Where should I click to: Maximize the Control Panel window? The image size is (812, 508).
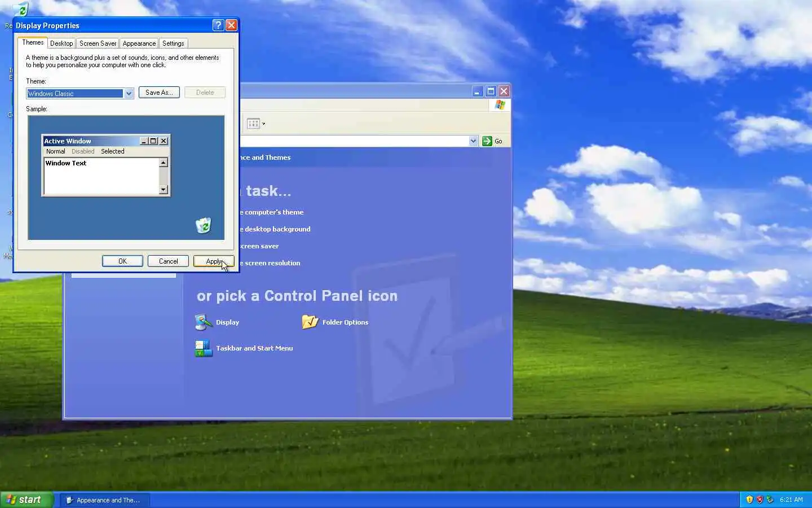(491, 91)
